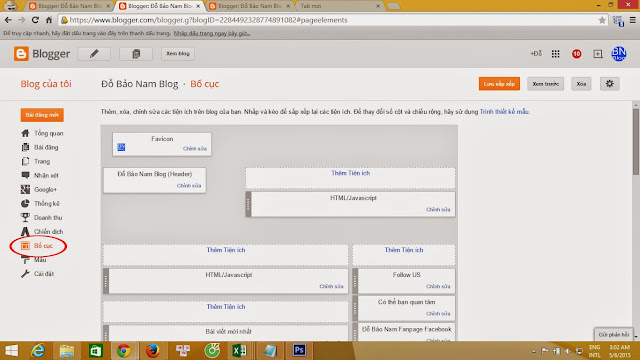Click the page vertical scrollbar thumb
The image size is (640, 360).
tap(636, 141)
